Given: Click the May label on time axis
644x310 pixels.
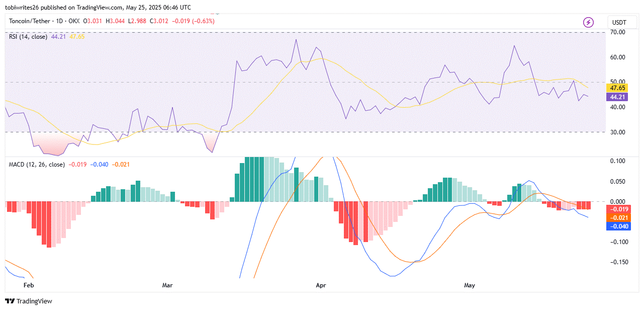Looking at the screenshot, I should [469, 285].
